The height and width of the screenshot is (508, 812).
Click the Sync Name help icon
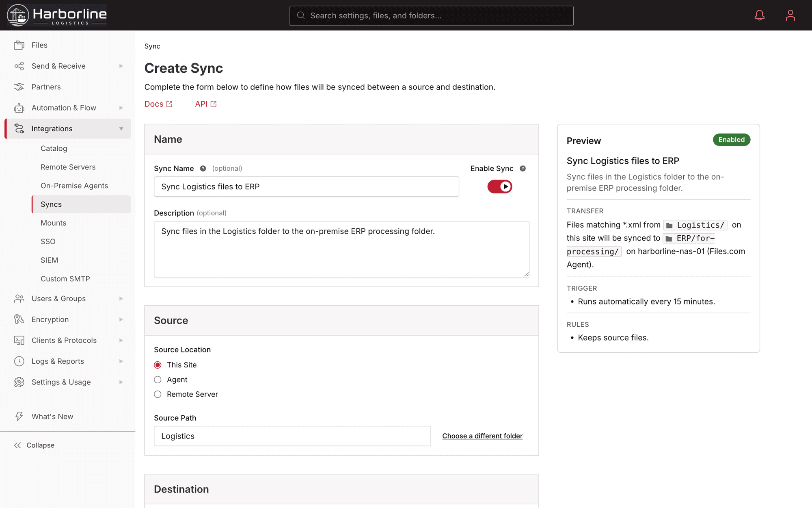(x=203, y=169)
